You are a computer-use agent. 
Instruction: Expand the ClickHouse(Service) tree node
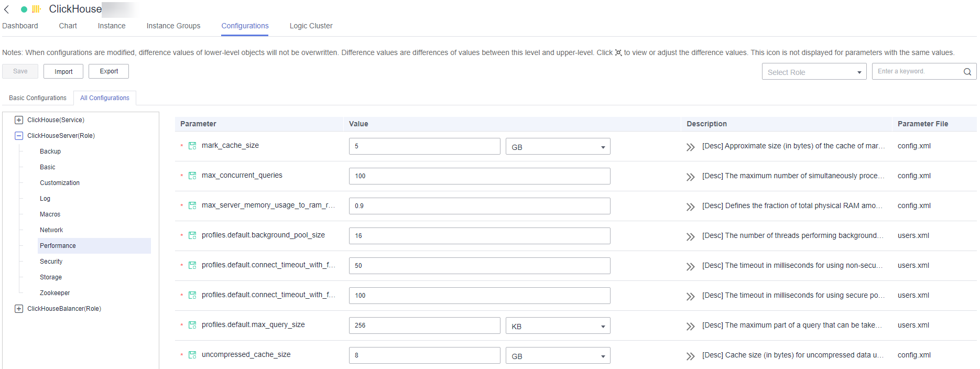coord(19,120)
